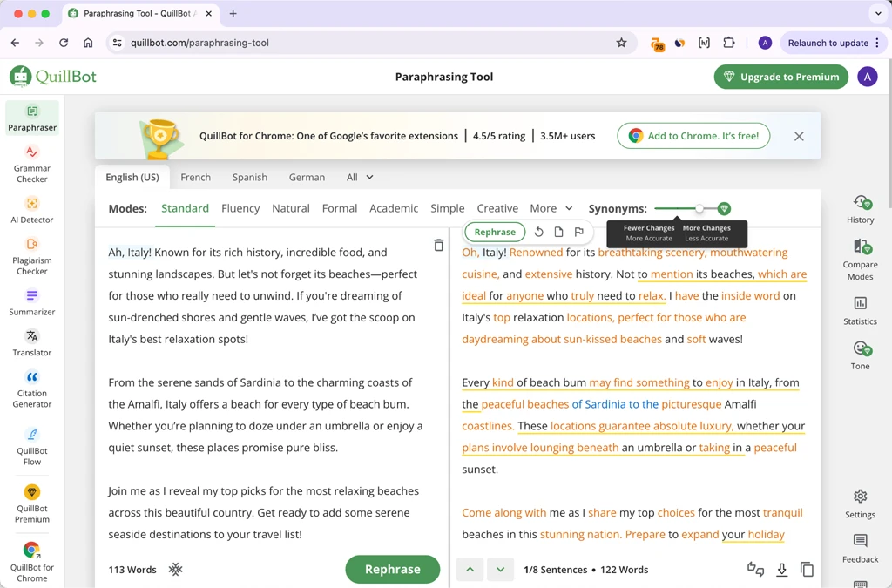The image size is (892, 588).
Task: Open the History panel
Action: point(860,209)
